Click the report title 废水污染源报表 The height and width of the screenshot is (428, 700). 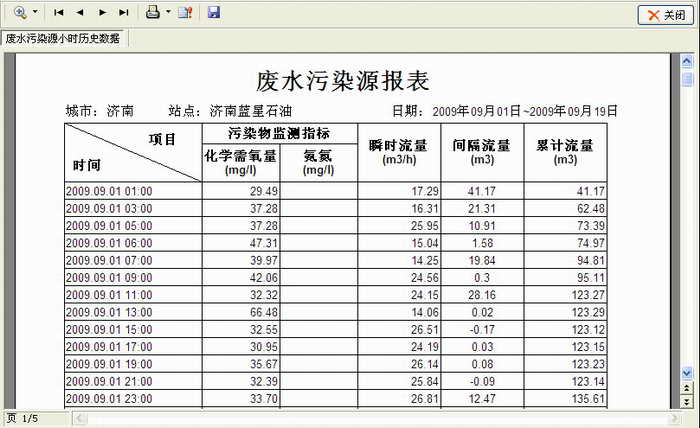pyautogui.click(x=342, y=81)
